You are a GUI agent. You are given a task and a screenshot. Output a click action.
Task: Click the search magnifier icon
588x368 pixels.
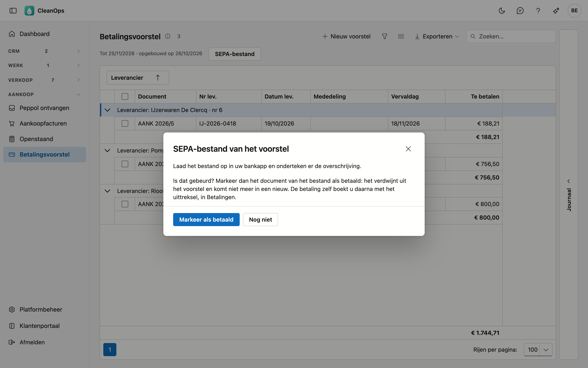click(473, 36)
